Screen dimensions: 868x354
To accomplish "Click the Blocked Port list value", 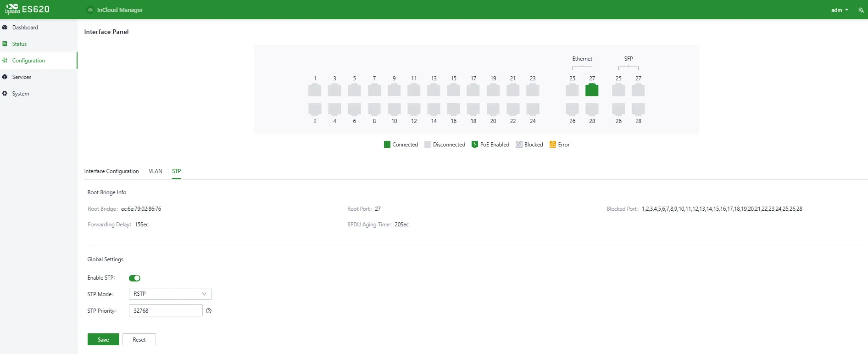I will click(722, 209).
